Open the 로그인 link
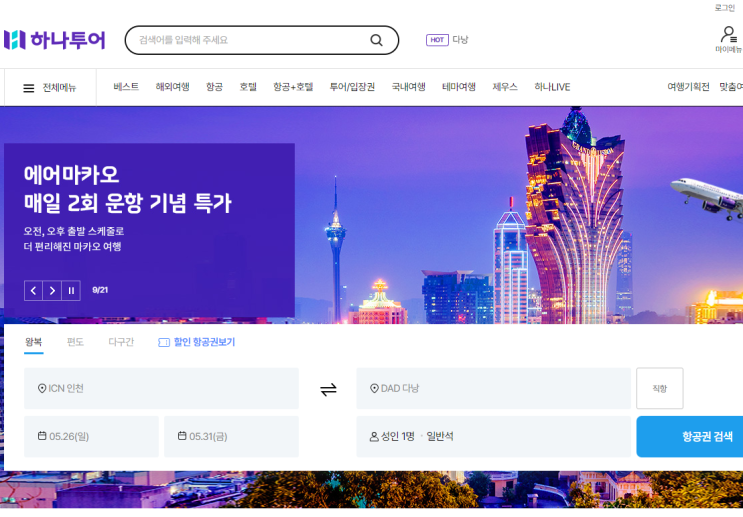The width and height of the screenshot is (743, 517). click(x=725, y=8)
